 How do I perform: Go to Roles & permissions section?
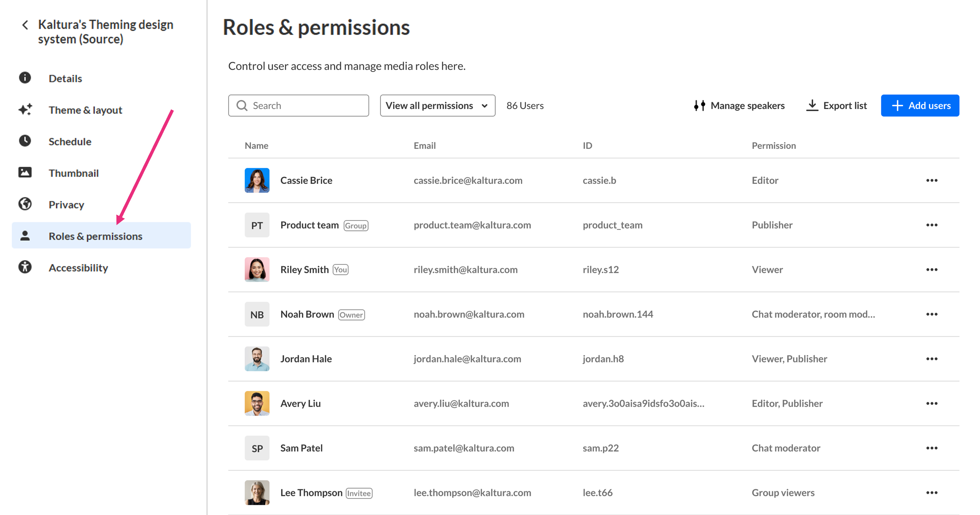coord(95,236)
